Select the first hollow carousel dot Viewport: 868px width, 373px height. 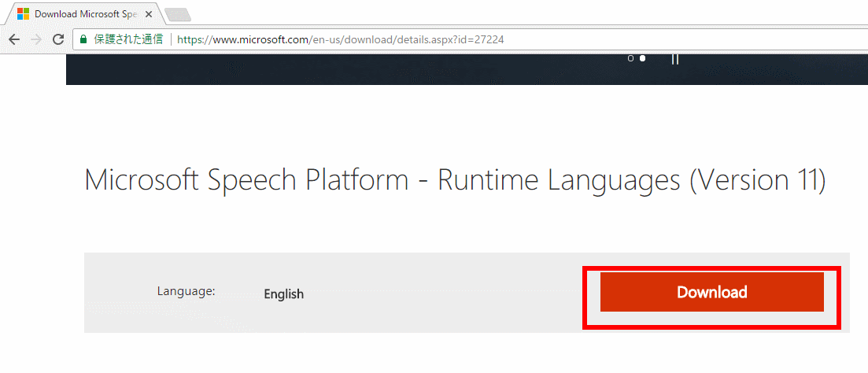pyautogui.click(x=630, y=58)
